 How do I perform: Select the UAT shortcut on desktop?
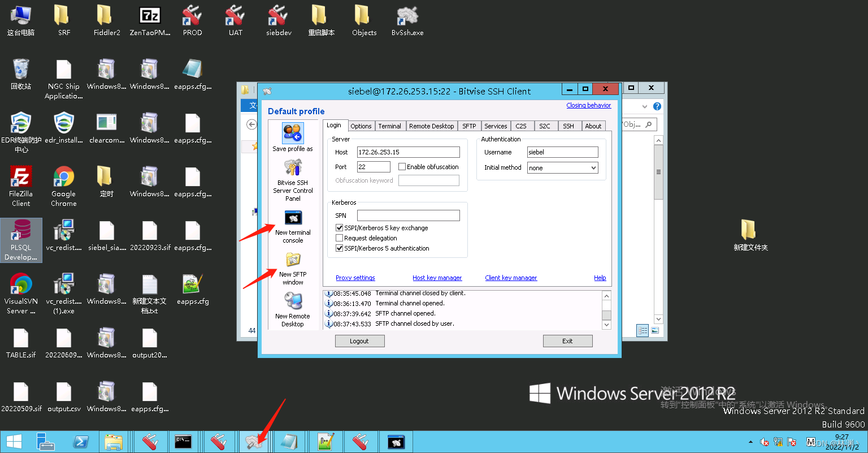point(236,20)
